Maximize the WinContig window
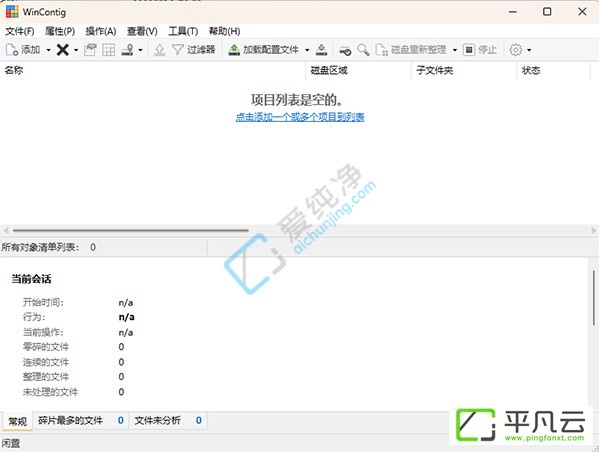 click(547, 12)
